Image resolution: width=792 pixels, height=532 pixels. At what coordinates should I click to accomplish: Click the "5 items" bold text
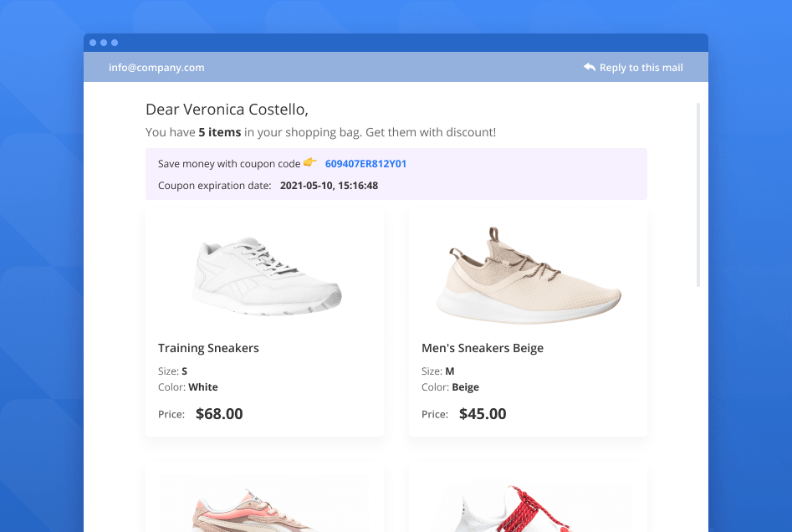pos(220,132)
